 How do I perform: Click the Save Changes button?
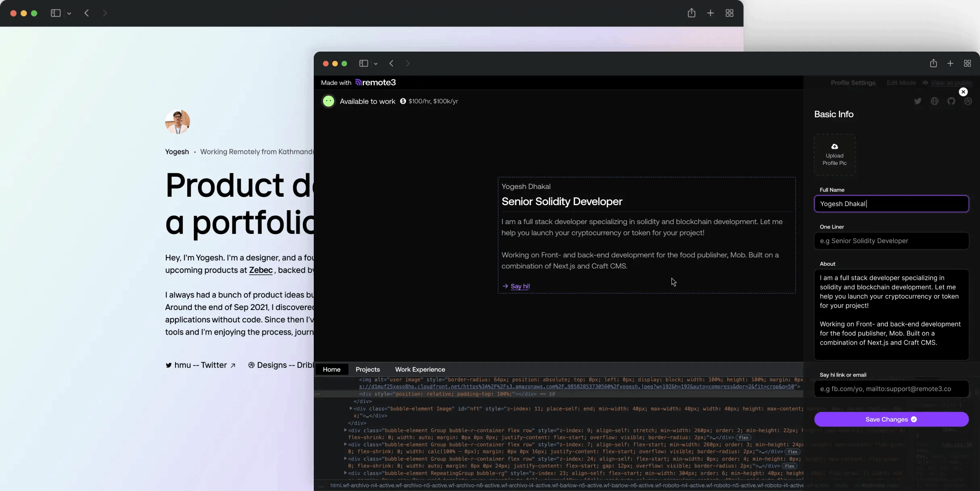(x=891, y=419)
